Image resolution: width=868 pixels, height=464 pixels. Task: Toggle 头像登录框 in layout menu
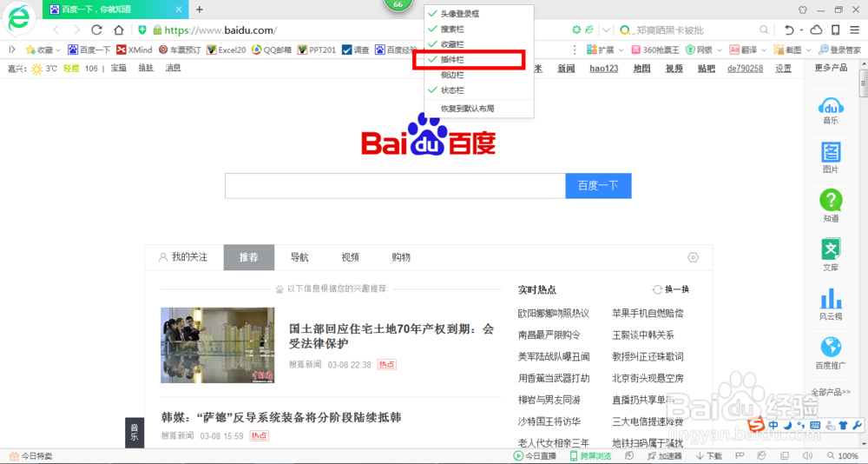click(x=478, y=14)
